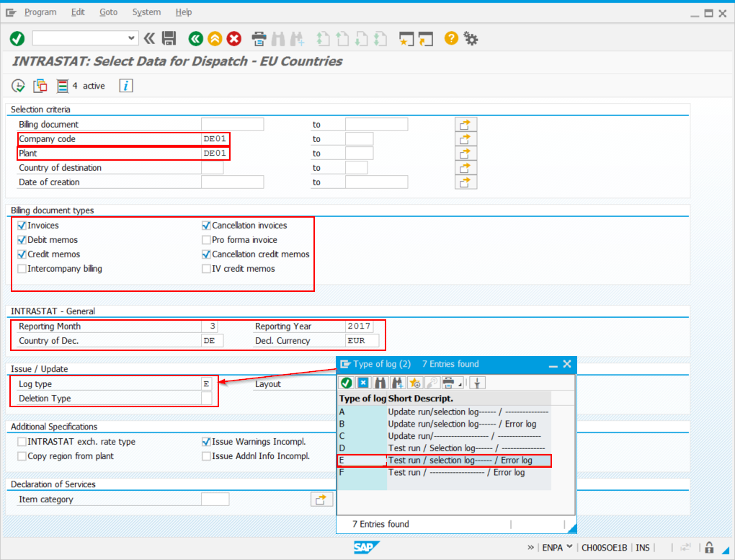Open multiple selection for Plant
735x560 pixels.
[465, 154]
